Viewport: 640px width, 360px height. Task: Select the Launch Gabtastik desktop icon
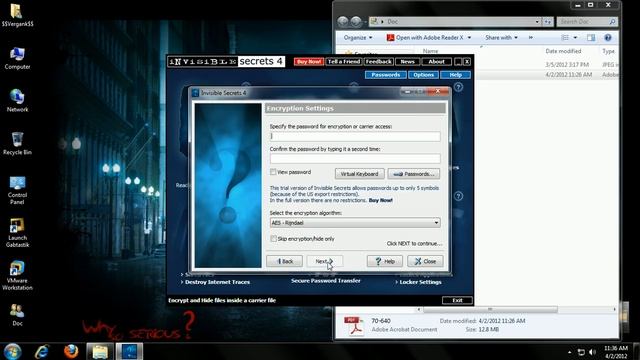[17, 233]
